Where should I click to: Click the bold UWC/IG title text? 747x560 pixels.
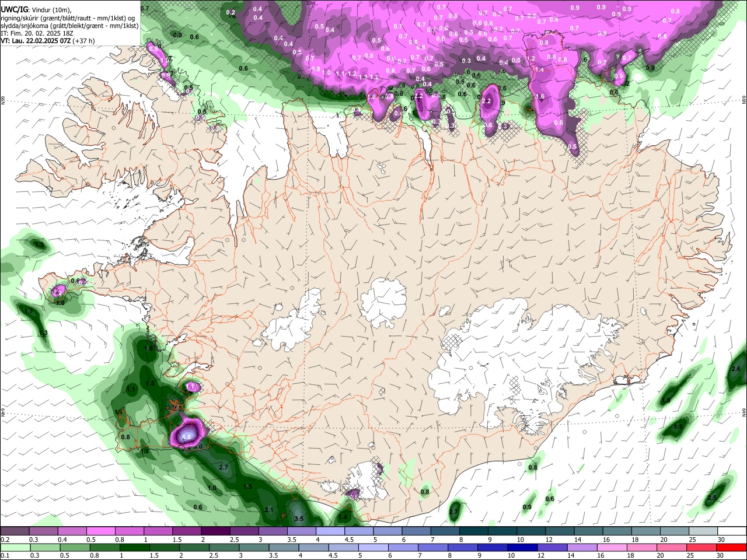coord(14,9)
